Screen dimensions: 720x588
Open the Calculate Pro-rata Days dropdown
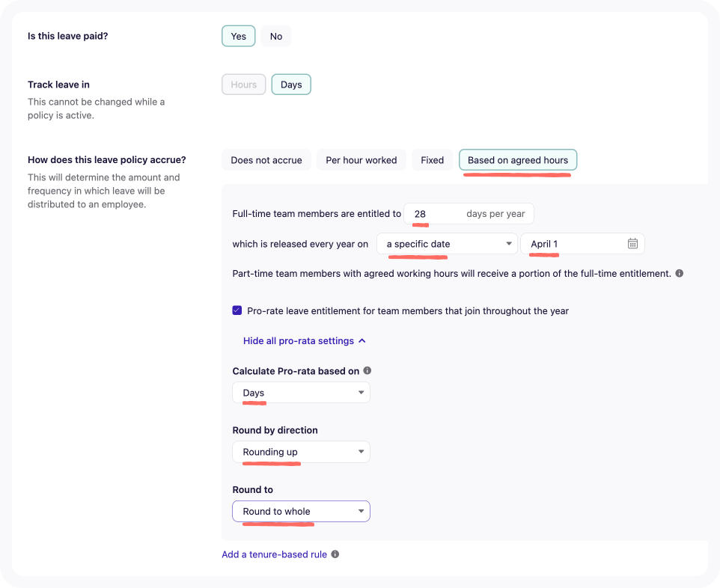(x=301, y=393)
